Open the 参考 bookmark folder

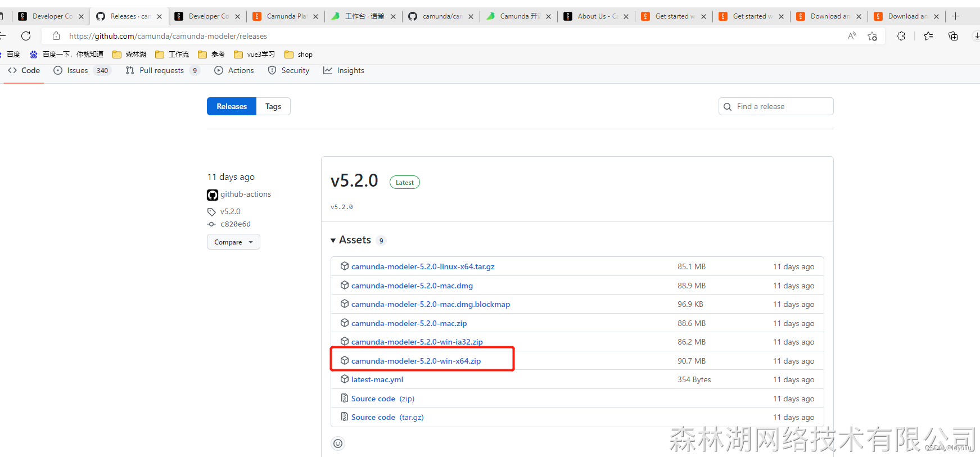pos(211,55)
